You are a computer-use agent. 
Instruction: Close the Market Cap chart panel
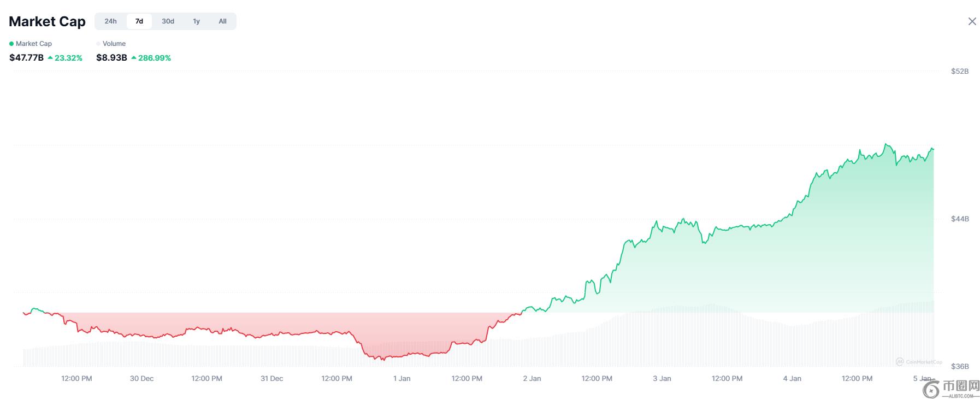(972, 21)
